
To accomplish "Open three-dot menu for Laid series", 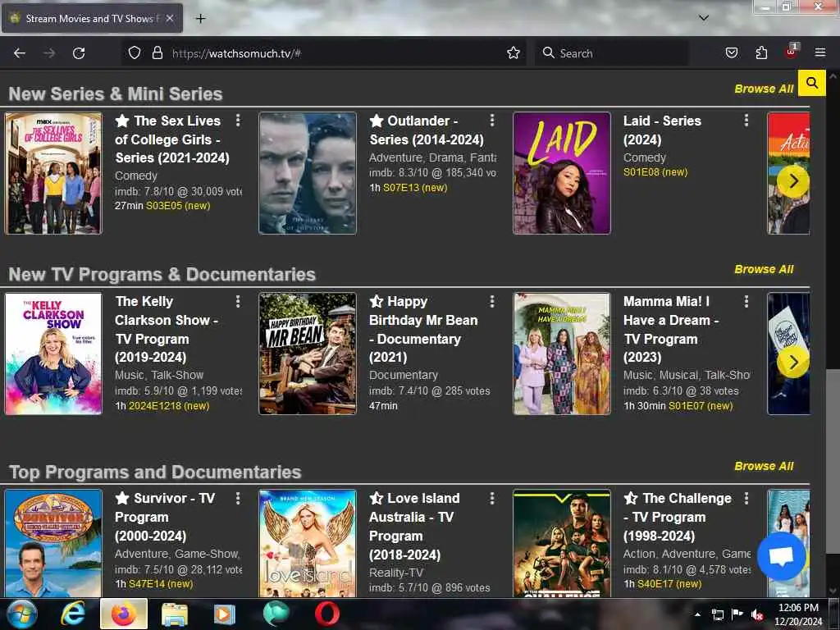I will (x=746, y=121).
